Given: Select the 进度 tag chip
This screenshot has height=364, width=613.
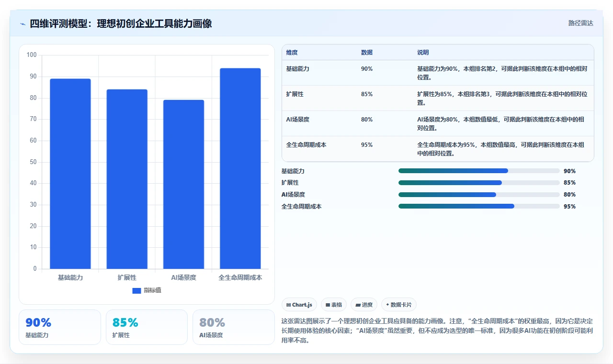Looking at the screenshot, I should click(364, 305).
